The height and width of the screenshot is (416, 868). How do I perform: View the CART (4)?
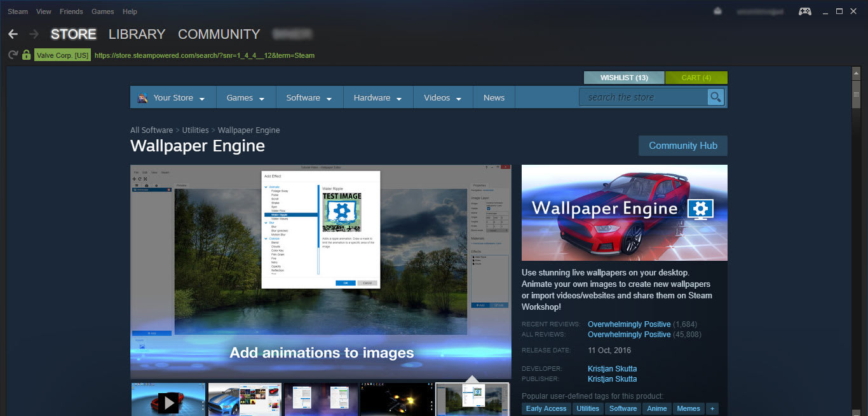click(696, 77)
